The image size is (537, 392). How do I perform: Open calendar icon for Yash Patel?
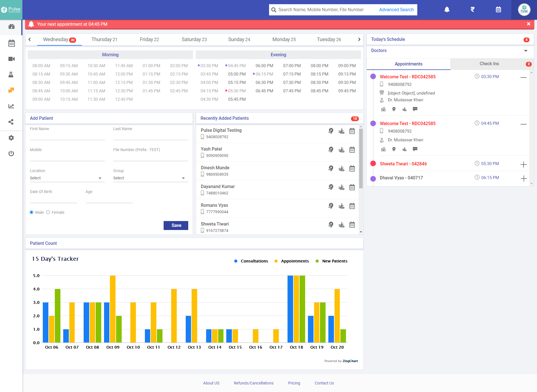(x=352, y=150)
